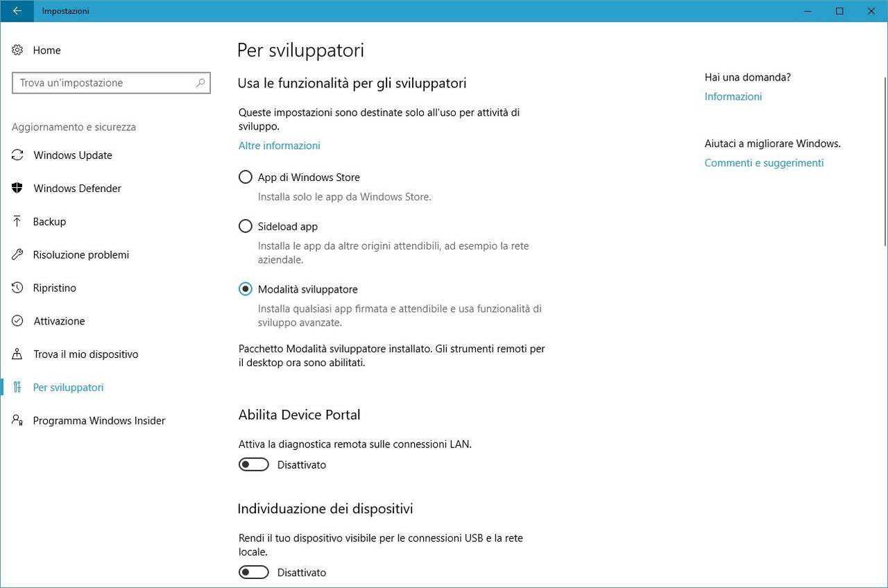Open the Commenti e suggerimenti link

pyautogui.click(x=764, y=163)
